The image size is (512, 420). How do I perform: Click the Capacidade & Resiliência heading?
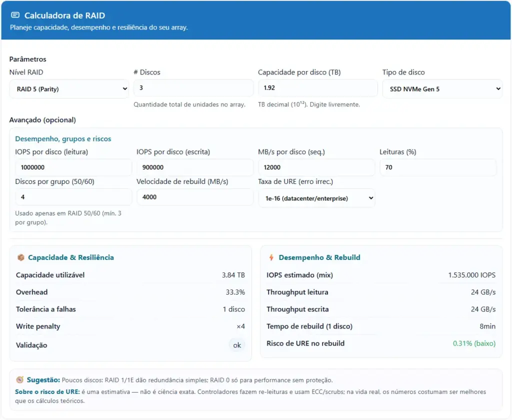point(71,257)
